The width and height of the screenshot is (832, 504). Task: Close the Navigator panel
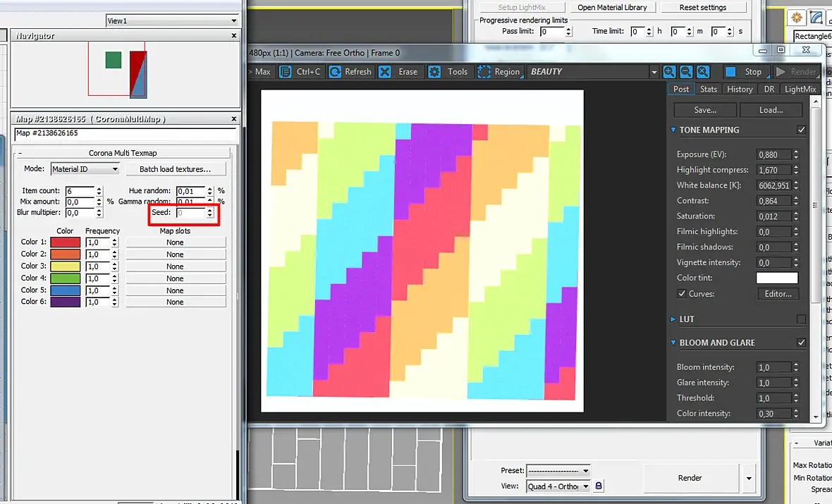234,35
